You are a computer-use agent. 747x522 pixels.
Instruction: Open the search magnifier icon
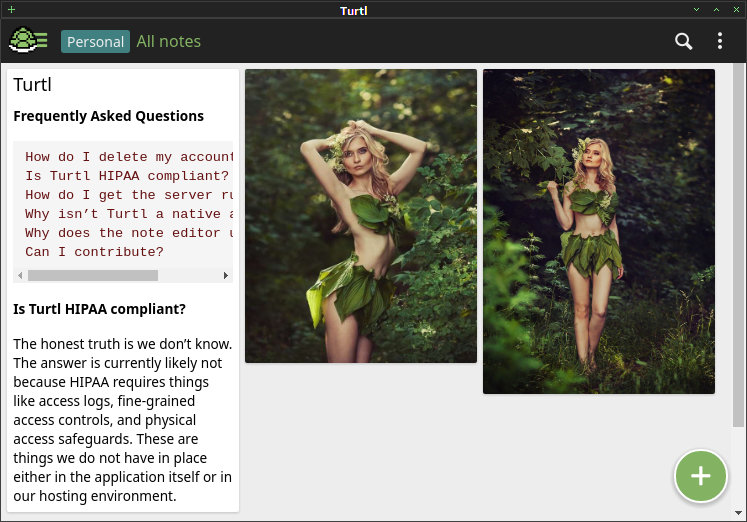click(683, 41)
